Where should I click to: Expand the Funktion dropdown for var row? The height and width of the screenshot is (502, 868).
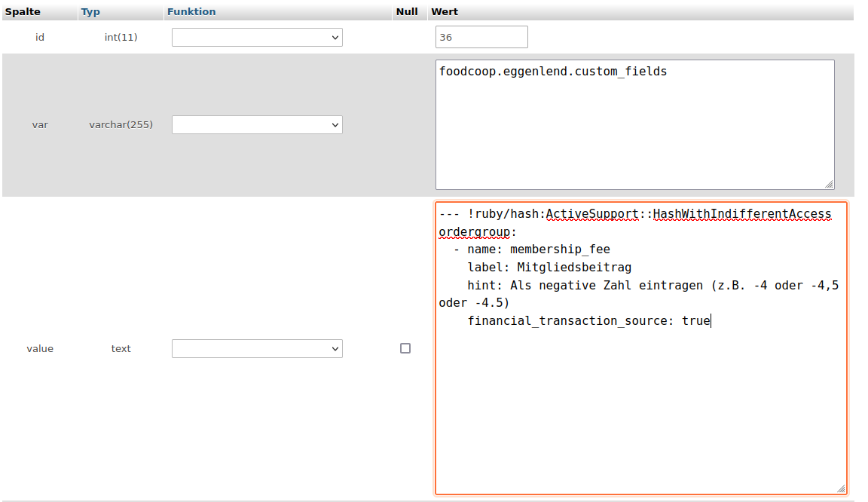pyautogui.click(x=257, y=125)
